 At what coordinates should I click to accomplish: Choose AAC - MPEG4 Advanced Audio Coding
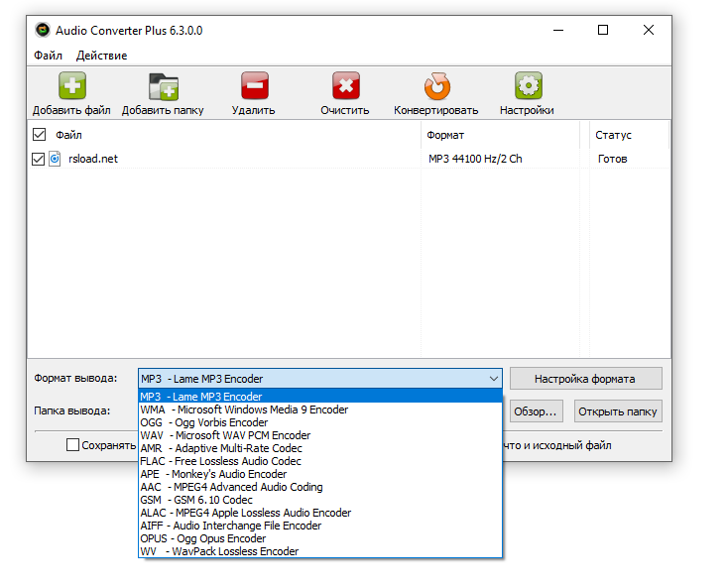[320, 487]
